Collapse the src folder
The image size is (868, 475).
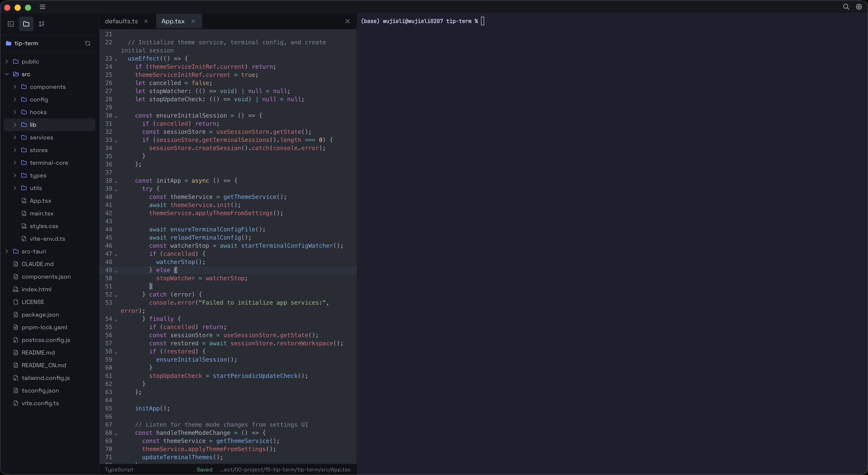pos(7,74)
